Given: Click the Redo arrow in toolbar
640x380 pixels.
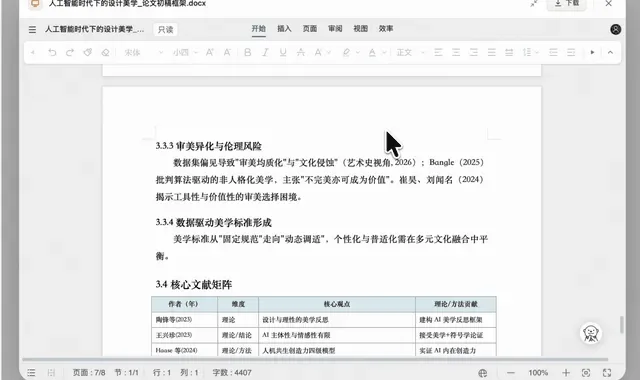Looking at the screenshot, I should tap(70, 52).
